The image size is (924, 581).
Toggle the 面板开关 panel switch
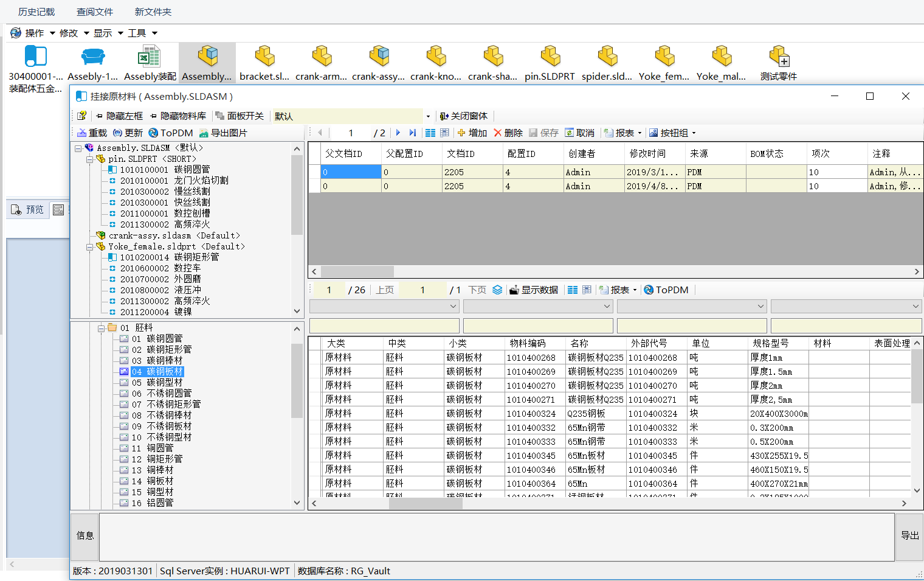[240, 116]
